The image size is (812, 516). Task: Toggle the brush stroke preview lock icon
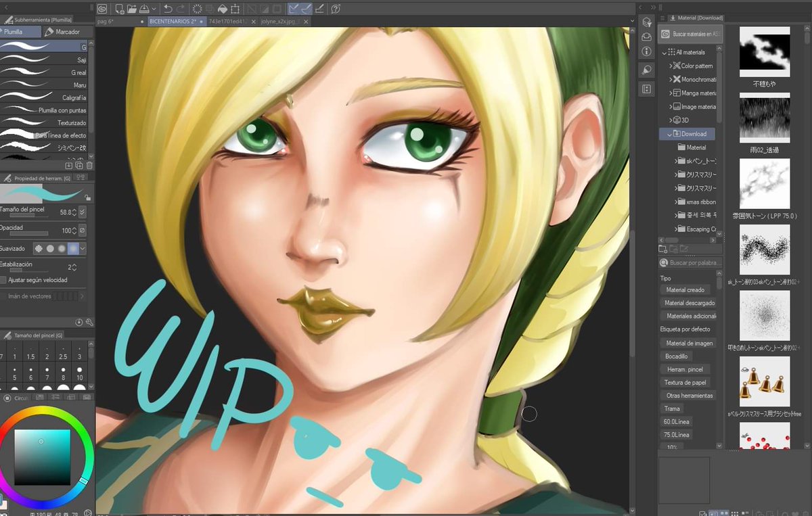click(x=87, y=197)
